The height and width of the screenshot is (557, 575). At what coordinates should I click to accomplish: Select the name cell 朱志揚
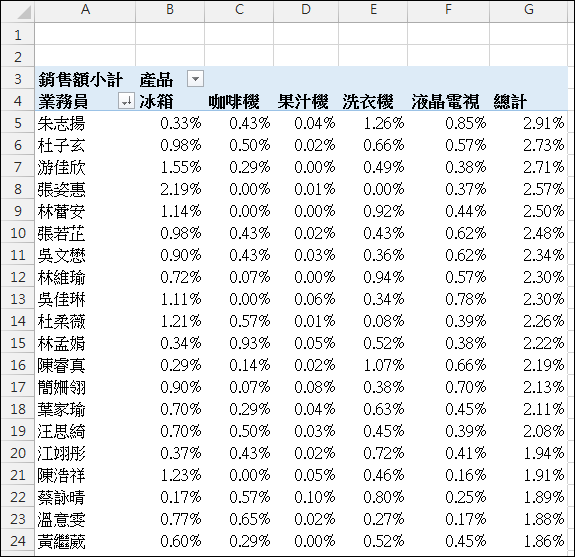[85, 123]
